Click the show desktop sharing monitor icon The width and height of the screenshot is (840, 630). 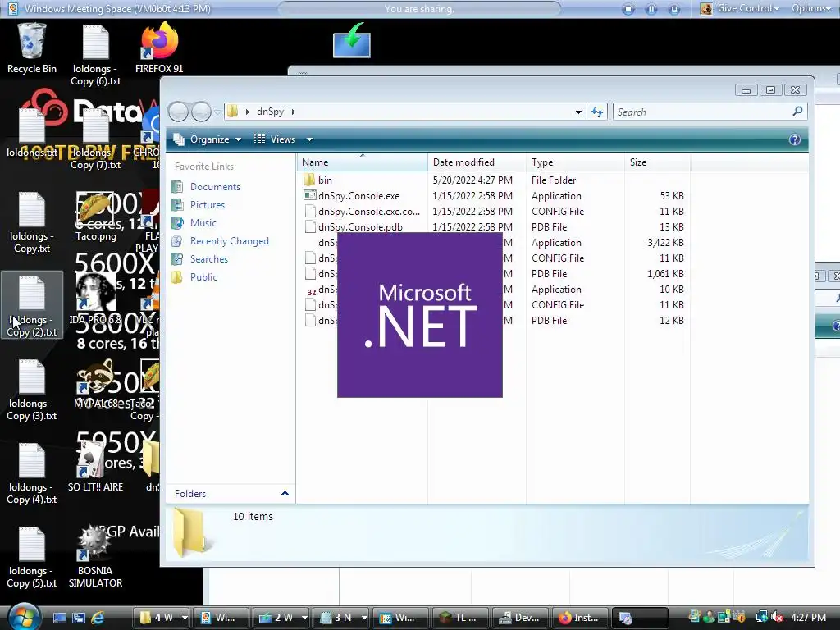click(x=674, y=9)
